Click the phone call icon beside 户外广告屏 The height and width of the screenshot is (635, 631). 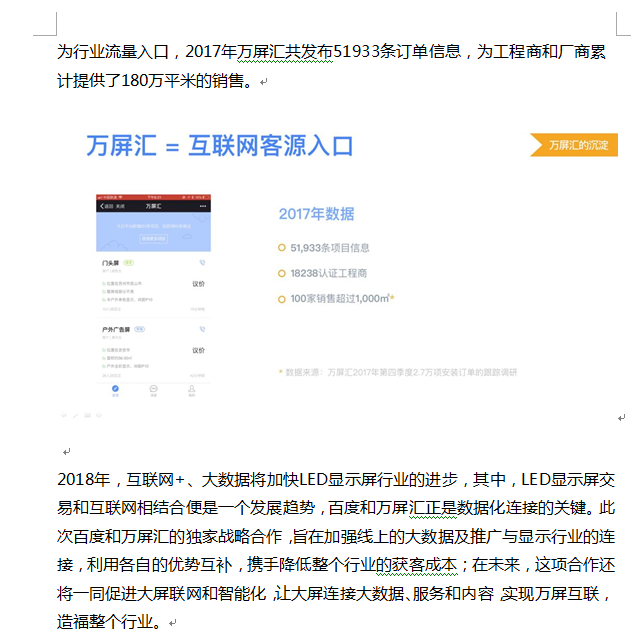(x=203, y=329)
